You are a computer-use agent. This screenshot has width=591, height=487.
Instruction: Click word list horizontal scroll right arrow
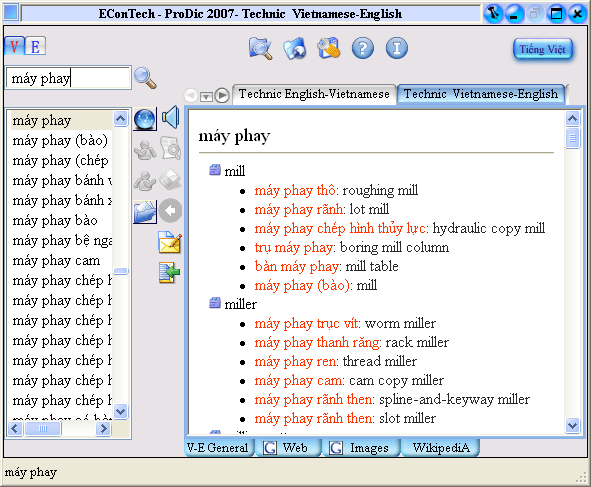click(x=103, y=429)
